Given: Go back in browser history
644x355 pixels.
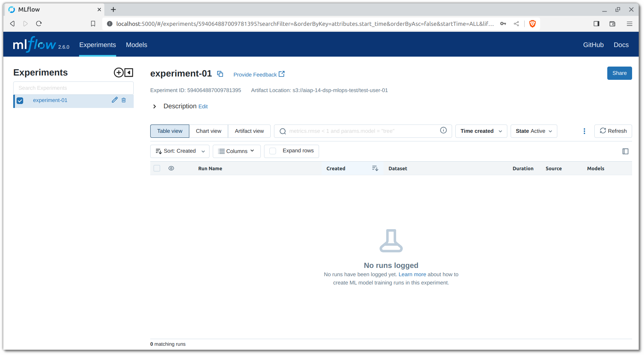Looking at the screenshot, I should (x=12, y=24).
